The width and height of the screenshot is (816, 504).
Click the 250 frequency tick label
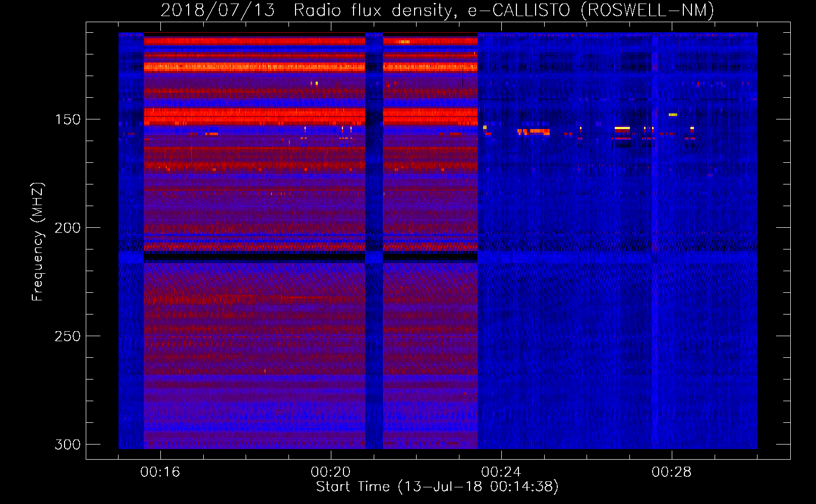(68, 336)
